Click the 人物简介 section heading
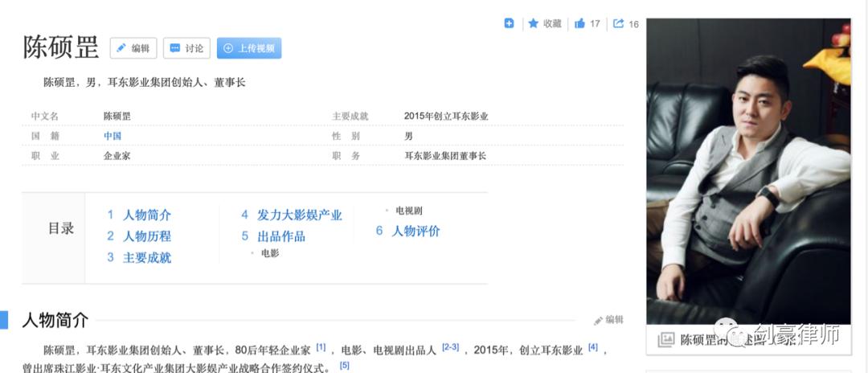Image resolution: width=868 pixels, height=373 pixels. 55,320
